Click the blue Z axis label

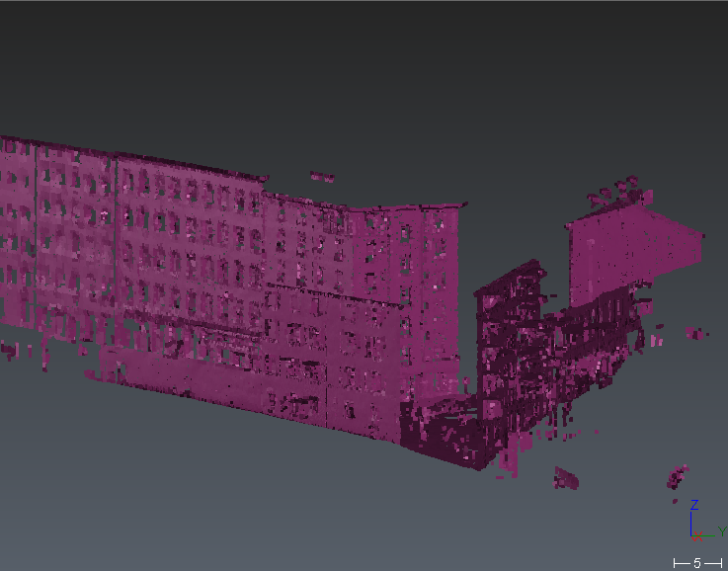coord(694,505)
